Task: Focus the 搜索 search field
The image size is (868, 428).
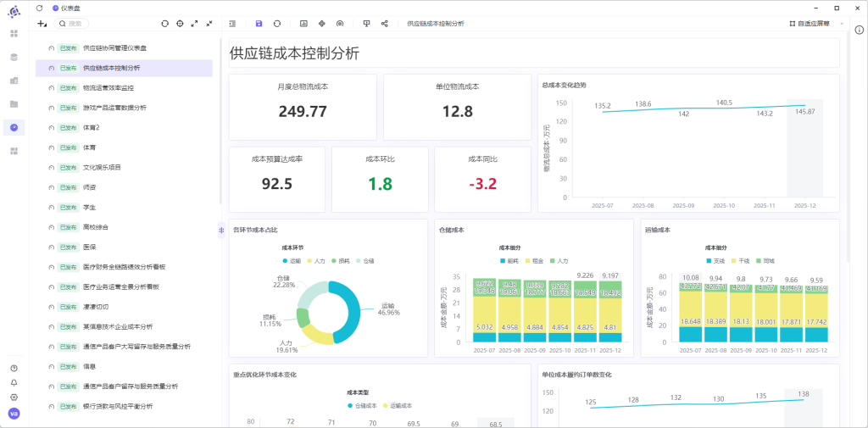Action: (71, 24)
